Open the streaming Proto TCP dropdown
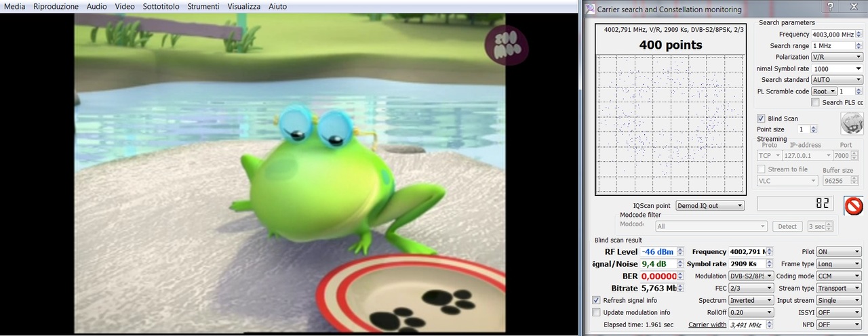The image size is (868, 336). (x=769, y=156)
